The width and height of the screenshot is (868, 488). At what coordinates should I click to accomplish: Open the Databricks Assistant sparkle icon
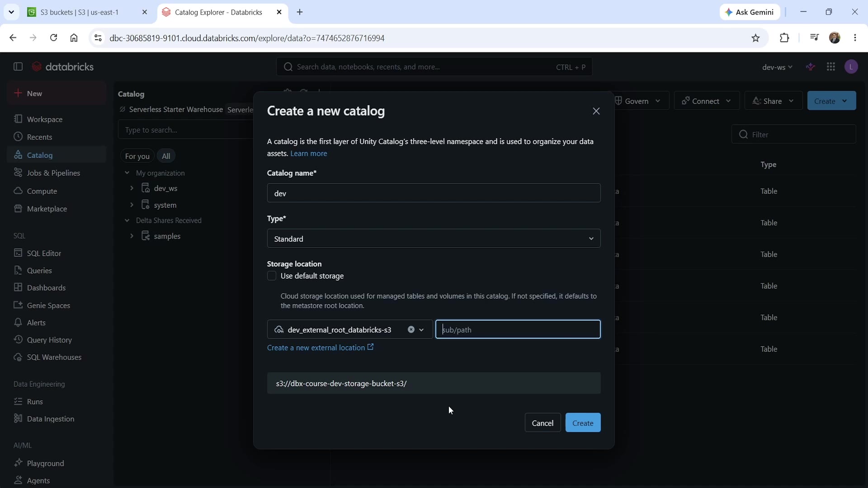tap(811, 67)
